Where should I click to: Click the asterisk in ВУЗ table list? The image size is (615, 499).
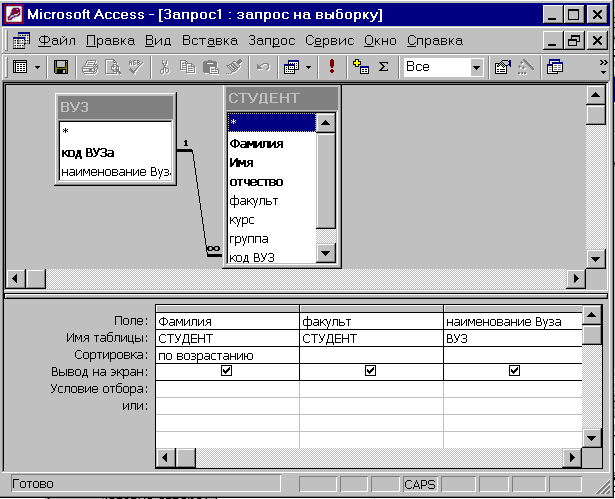click(116, 131)
